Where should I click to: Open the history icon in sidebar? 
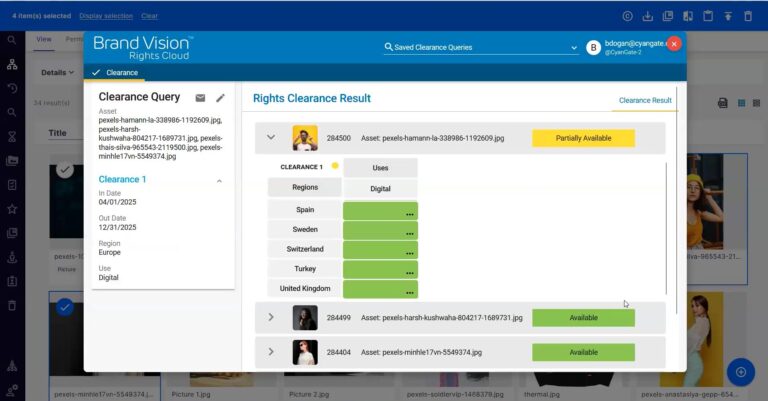click(x=12, y=88)
